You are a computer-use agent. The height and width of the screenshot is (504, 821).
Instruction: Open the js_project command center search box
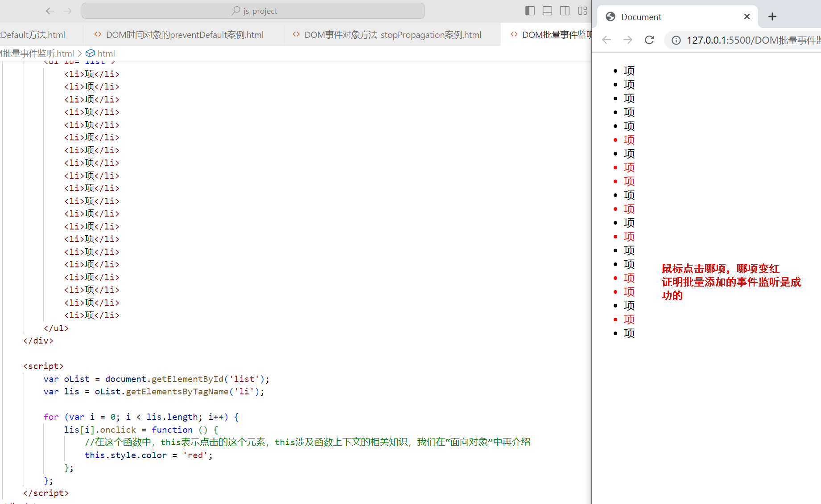253,11
